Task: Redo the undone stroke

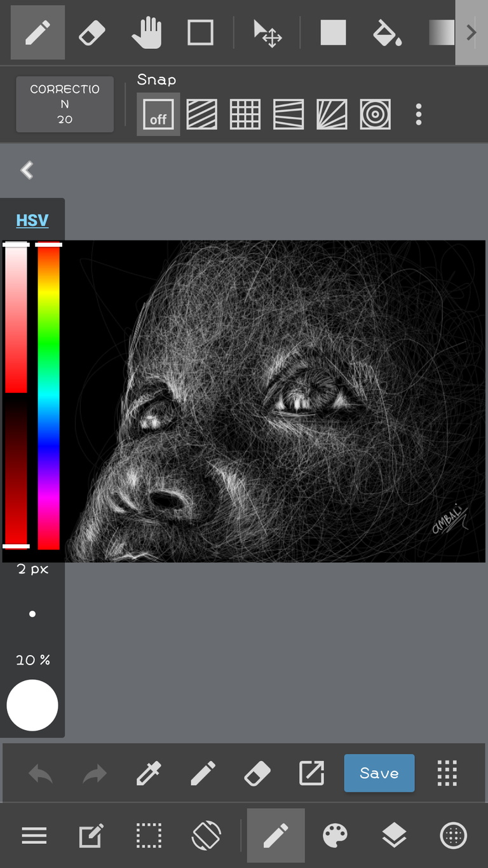Action: coord(95,773)
